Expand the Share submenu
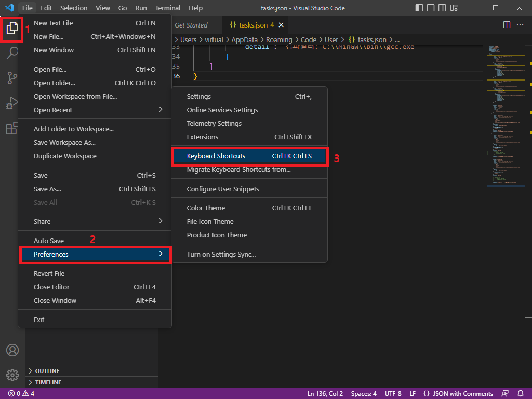This screenshot has height=399, width=532. pyautogui.click(x=95, y=221)
